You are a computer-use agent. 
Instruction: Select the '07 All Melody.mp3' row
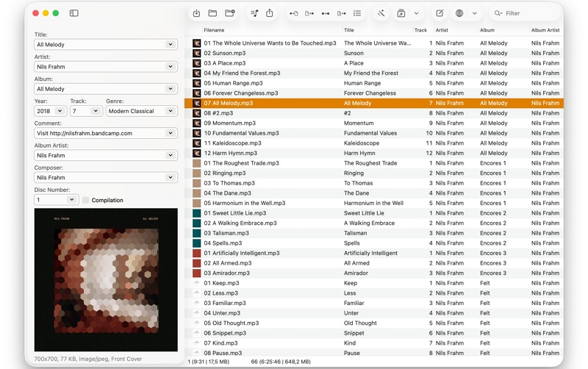pyautogui.click(x=374, y=103)
